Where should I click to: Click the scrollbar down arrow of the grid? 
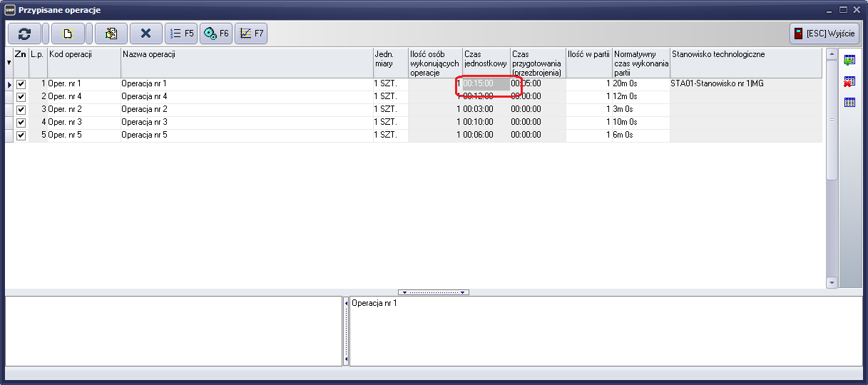[x=831, y=282]
